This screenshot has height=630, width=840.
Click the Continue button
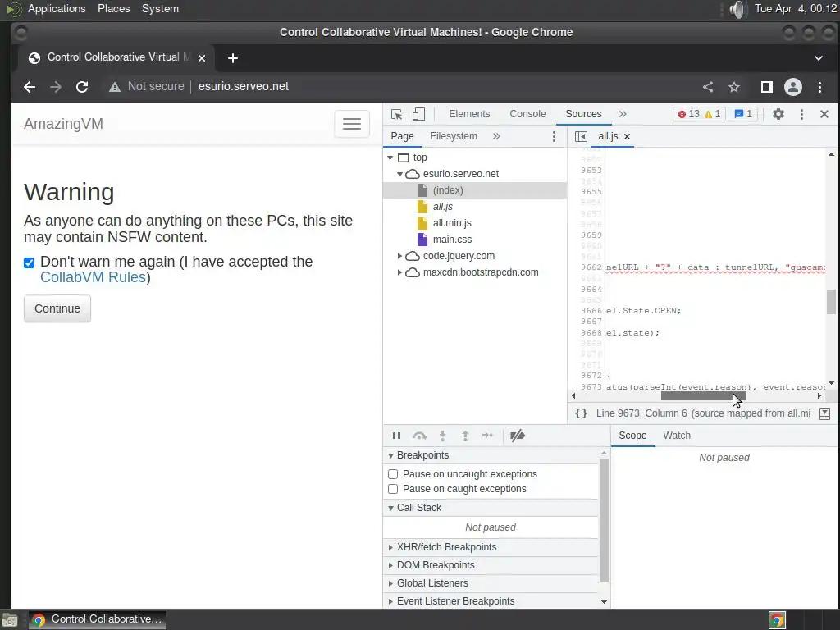click(x=57, y=308)
